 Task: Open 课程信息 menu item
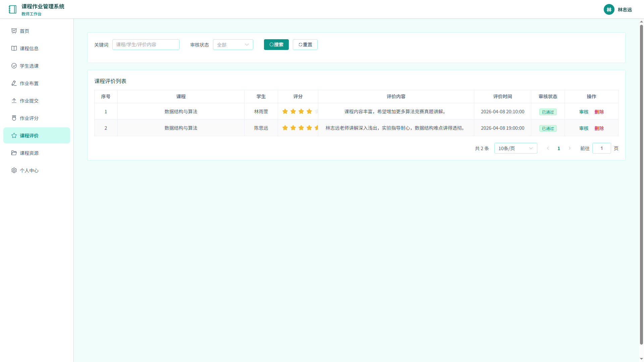tap(37, 48)
